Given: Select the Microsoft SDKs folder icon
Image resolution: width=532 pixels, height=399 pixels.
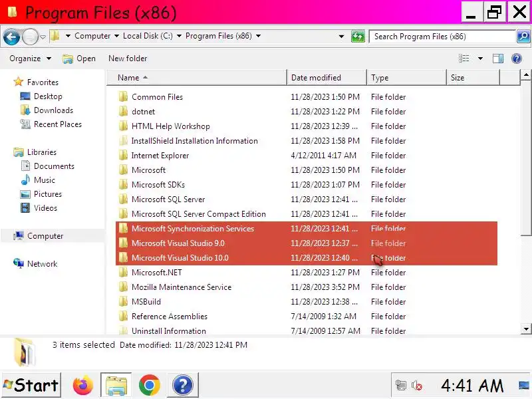Looking at the screenshot, I should coord(124,184).
